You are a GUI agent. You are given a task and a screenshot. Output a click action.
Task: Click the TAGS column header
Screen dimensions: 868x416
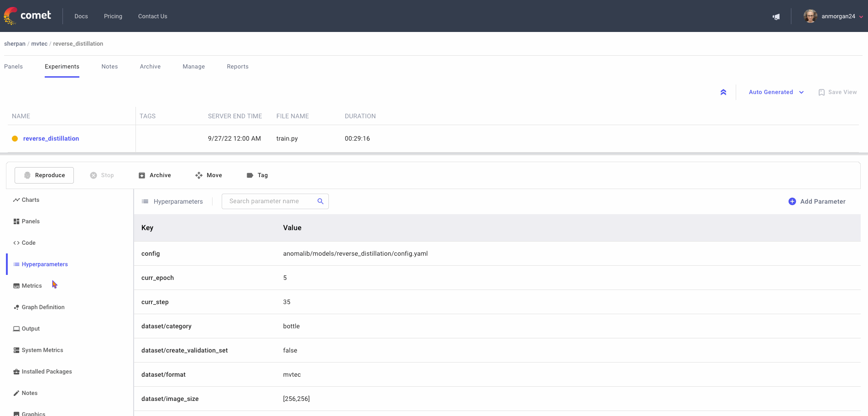tap(147, 116)
